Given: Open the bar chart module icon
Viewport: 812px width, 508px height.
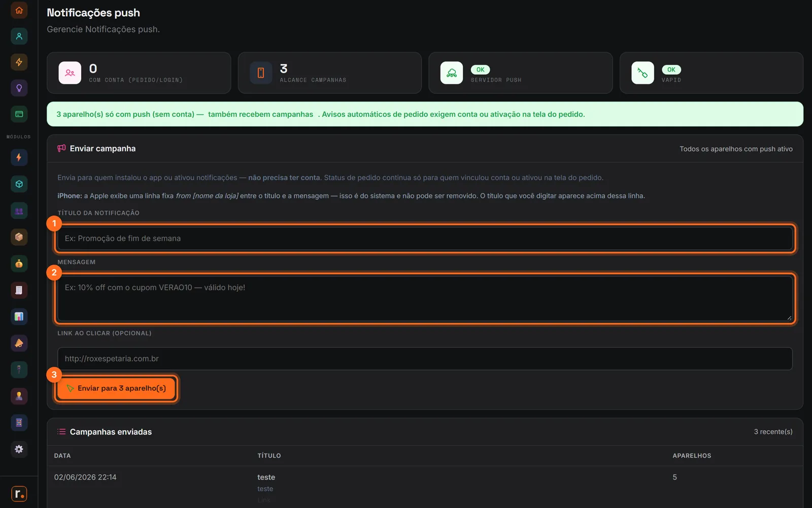Looking at the screenshot, I should click(19, 316).
